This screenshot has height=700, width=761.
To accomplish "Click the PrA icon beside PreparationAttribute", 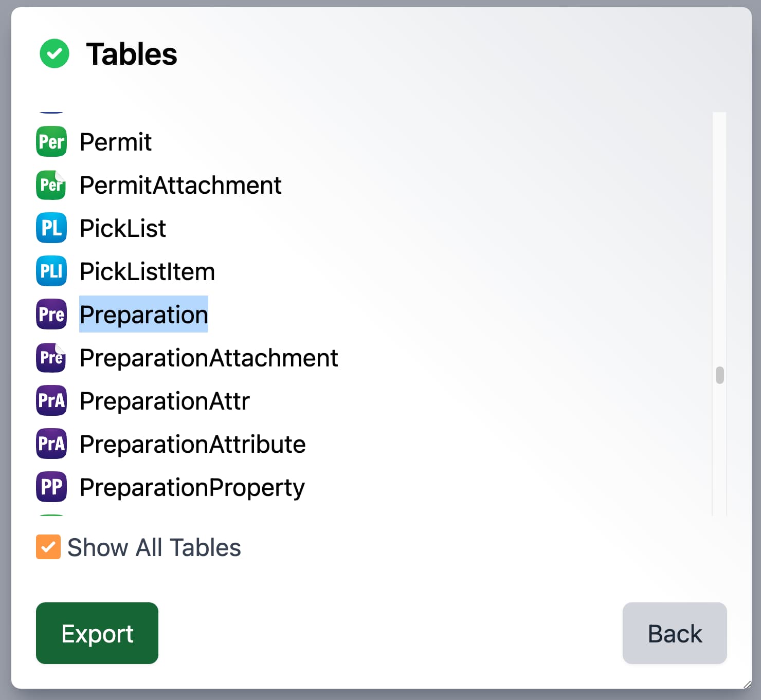I will (x=51, y=444).
